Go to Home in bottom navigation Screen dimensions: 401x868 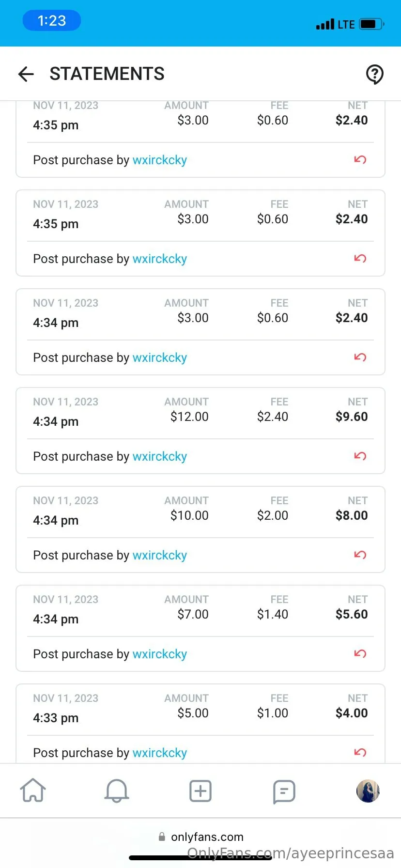pos(33,791)
